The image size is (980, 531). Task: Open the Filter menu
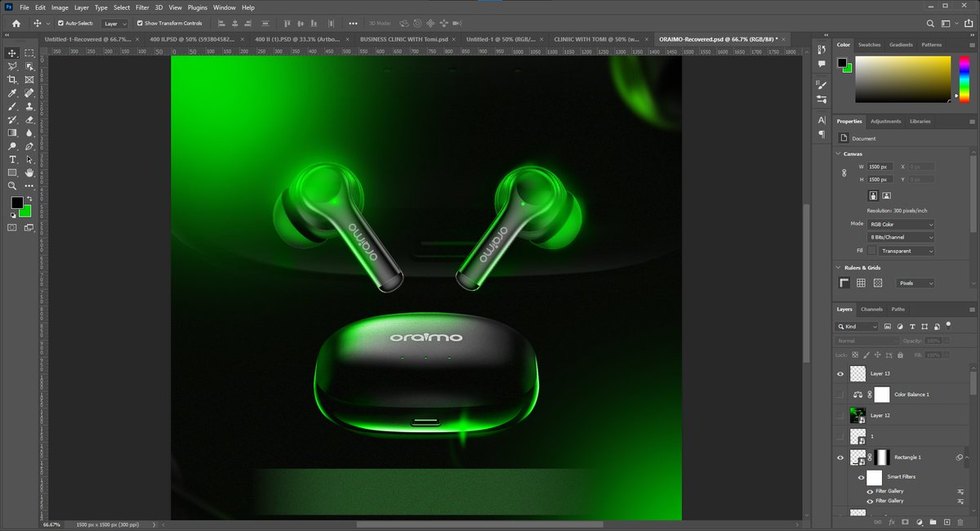tap(142, 7)
